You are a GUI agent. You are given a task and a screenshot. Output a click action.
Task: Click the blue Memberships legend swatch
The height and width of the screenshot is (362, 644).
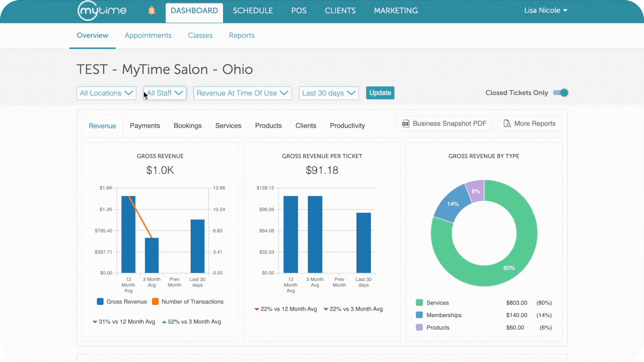click(419, 315)
